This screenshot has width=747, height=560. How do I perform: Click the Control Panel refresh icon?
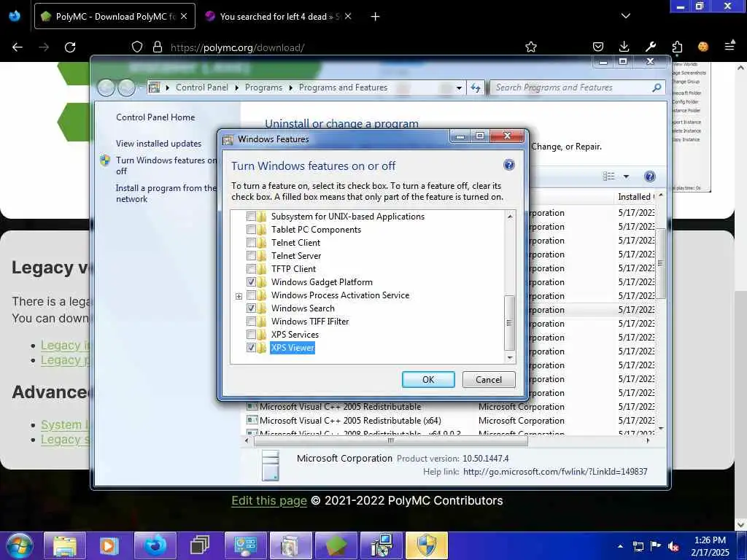(476, 88)
